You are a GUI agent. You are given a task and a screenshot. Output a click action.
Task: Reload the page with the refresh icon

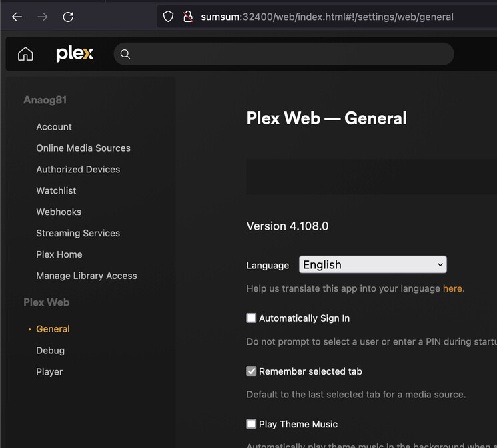(x=68, y=17)
